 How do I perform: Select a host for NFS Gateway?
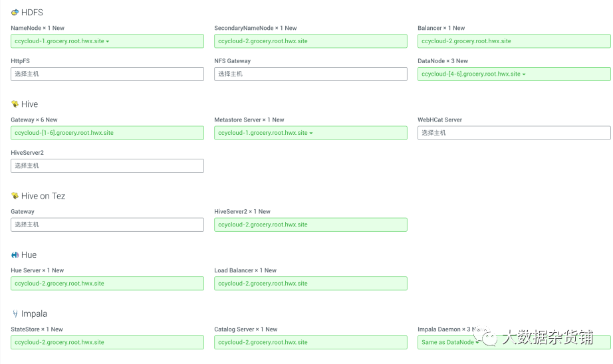(x=310, y=74)
